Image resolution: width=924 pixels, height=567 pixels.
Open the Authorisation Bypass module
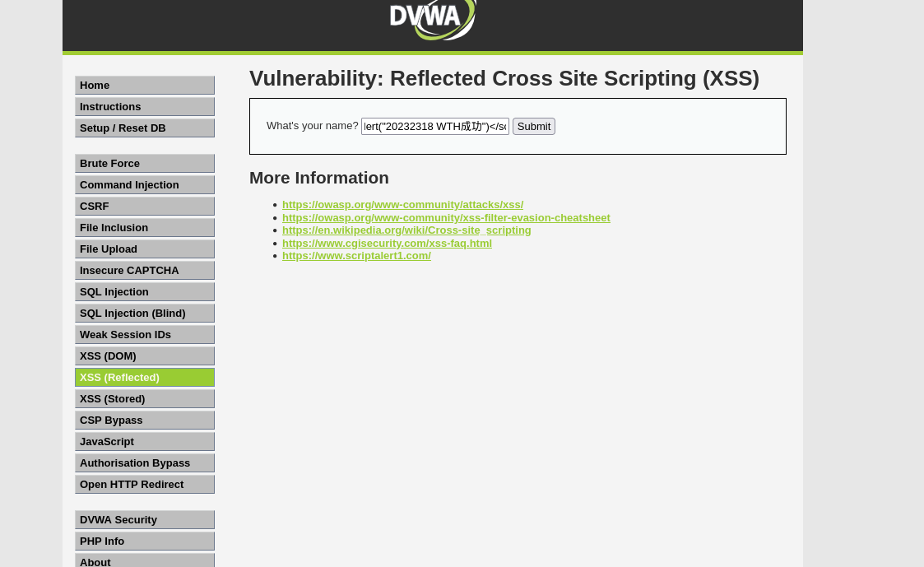pos(144,463)
